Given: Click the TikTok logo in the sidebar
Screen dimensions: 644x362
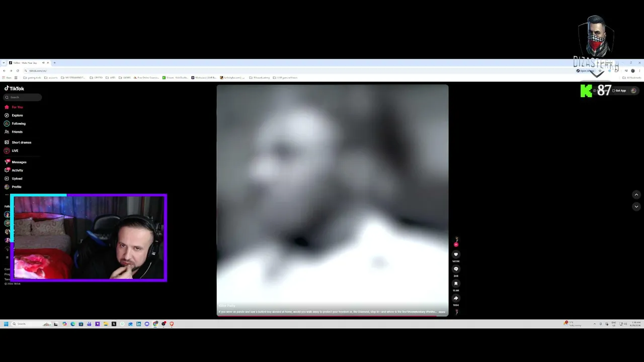Looking at the screenshot, I should [14, 88].
